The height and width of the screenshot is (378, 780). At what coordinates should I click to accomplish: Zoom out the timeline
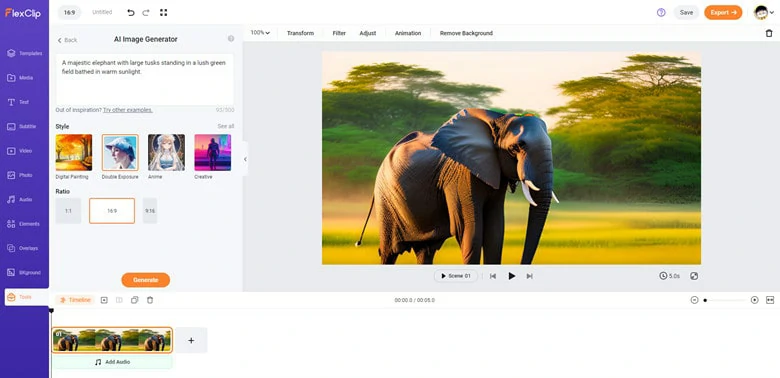click(x=694, y=300)
